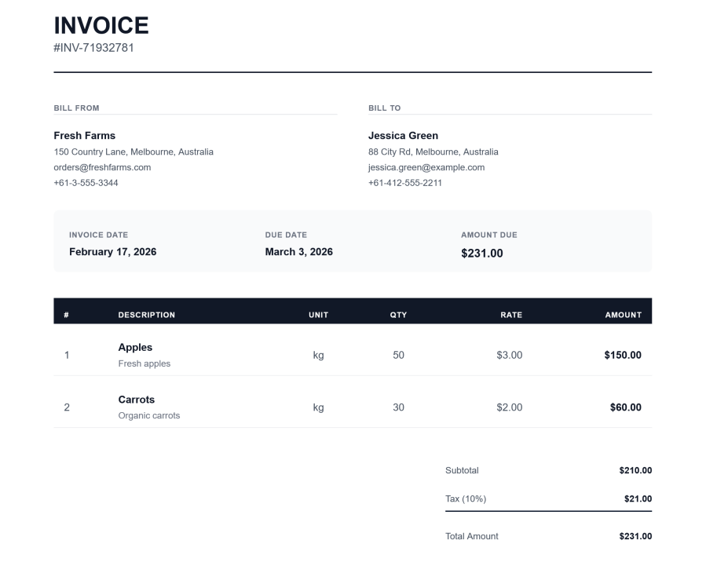Image resolution: width=706 pixels, height=588 pixels.
Task: Click the DESCRIPTION column header
Action: [x=145, y=314]
